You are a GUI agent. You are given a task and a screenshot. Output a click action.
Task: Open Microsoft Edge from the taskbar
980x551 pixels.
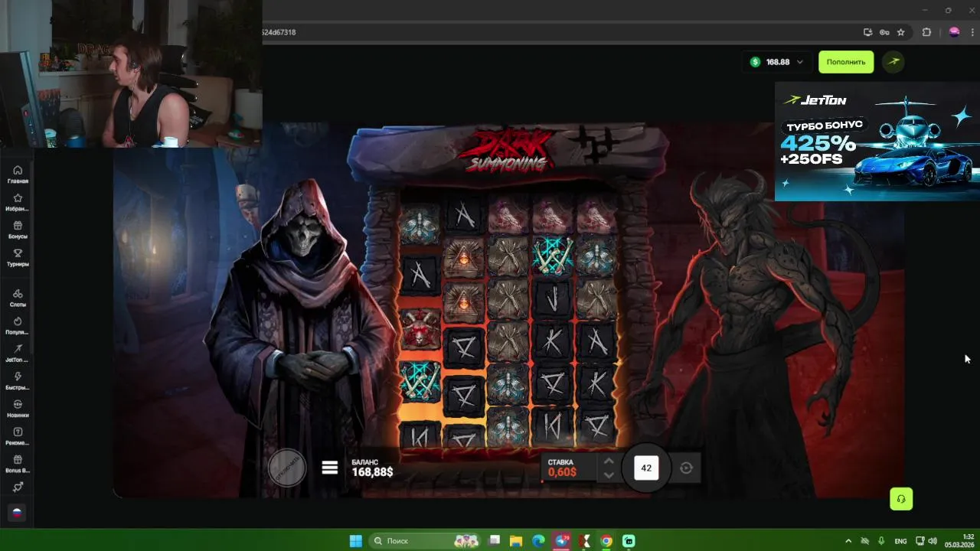click(x=538, y=541)
